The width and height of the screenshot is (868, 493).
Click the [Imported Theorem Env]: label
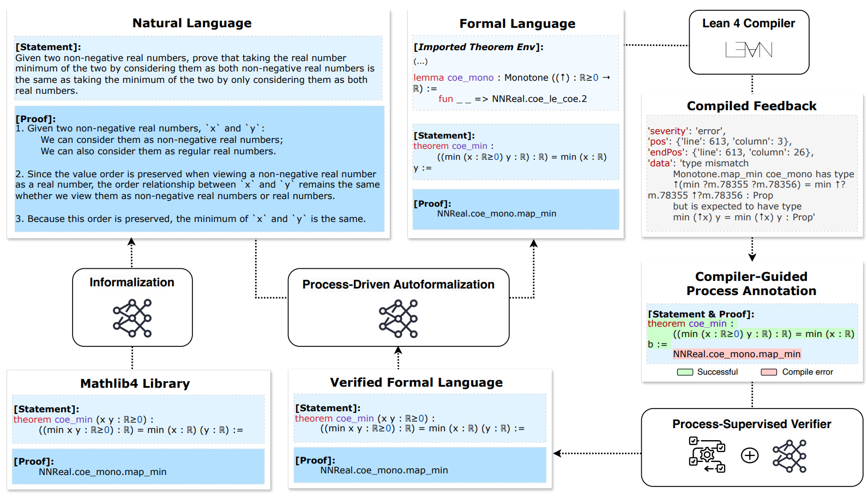click(x=478, y=47)
